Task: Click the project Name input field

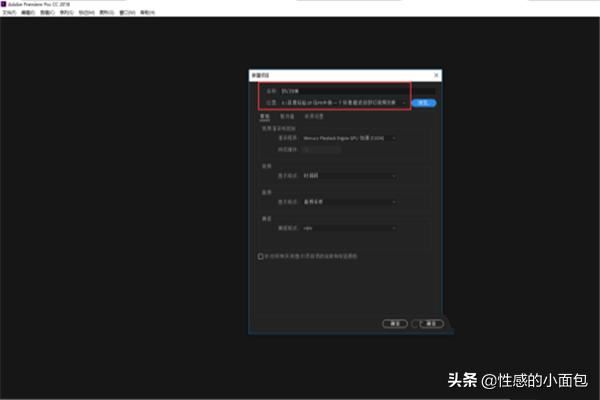Action: (357, 91)
